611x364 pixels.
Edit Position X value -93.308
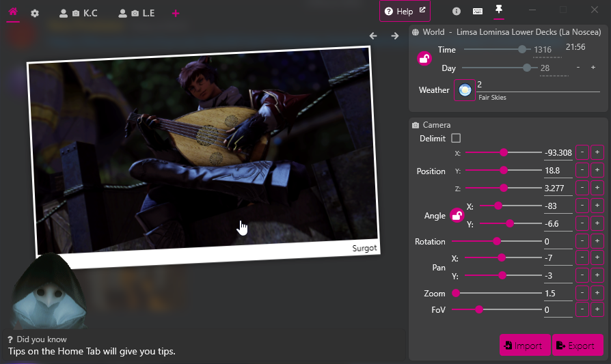click(558, 152)
